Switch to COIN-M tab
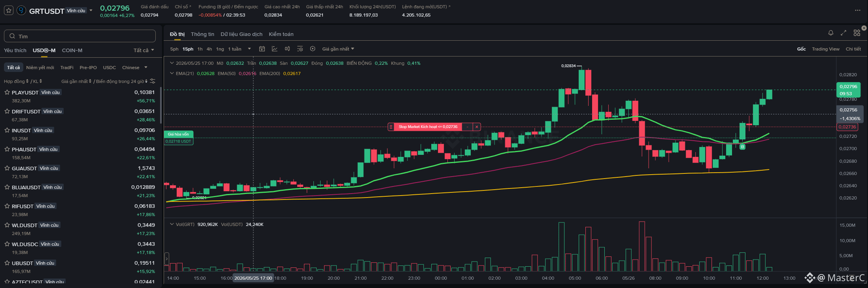This screenshot has width=868, height=288. pos(72,50)
